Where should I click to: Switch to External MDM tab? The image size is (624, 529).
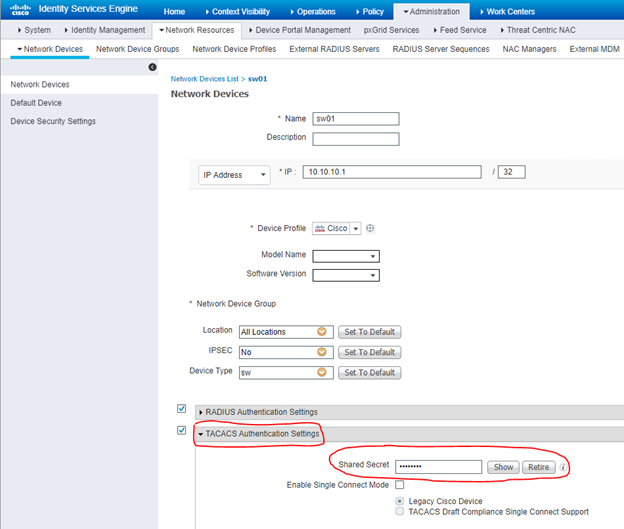coord(594,49)
